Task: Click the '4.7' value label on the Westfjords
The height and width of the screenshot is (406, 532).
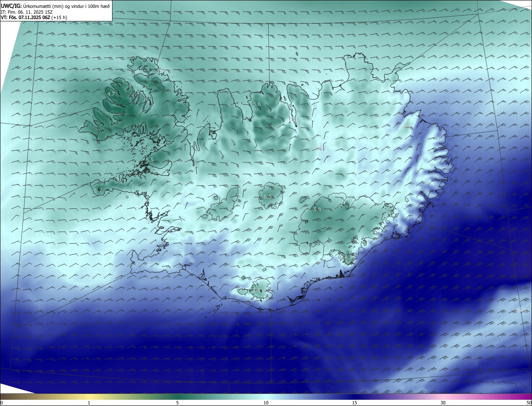Action: [111, 94]
